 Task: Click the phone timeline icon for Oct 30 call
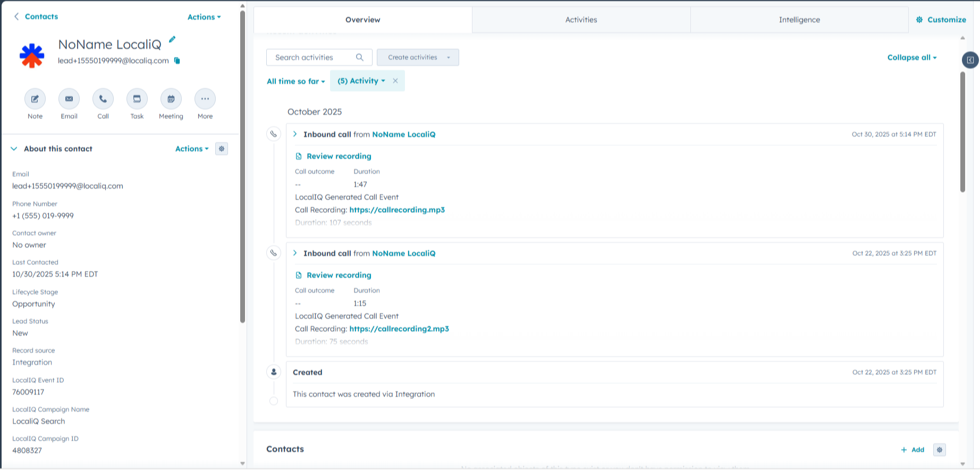coord(274,134)
